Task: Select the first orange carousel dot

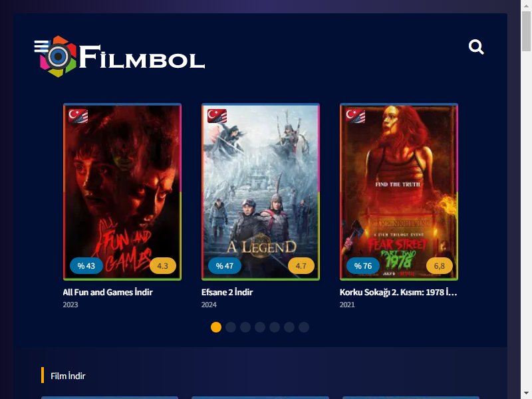Action: [x=216, y=327]
